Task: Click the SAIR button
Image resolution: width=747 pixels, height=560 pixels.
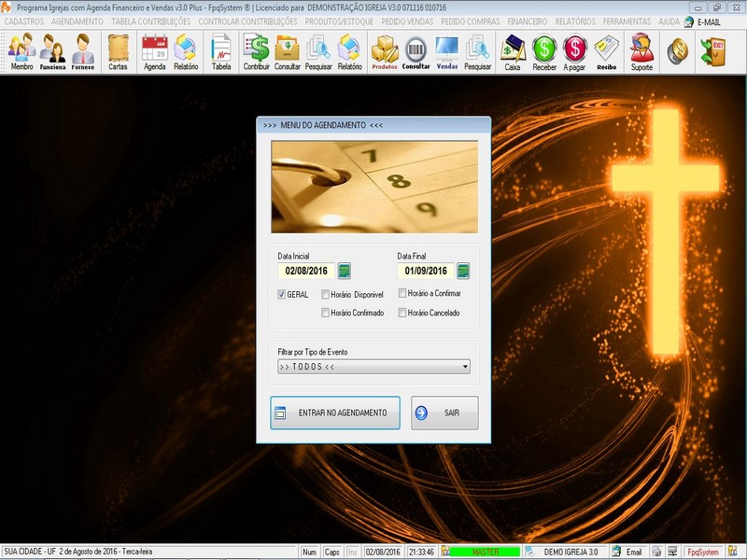Action: tap(445, 413)
